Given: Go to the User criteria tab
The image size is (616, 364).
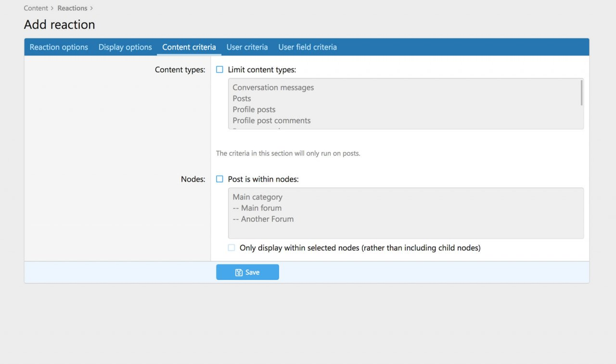Looking at the screenshot, I should [x=247, y=47].
